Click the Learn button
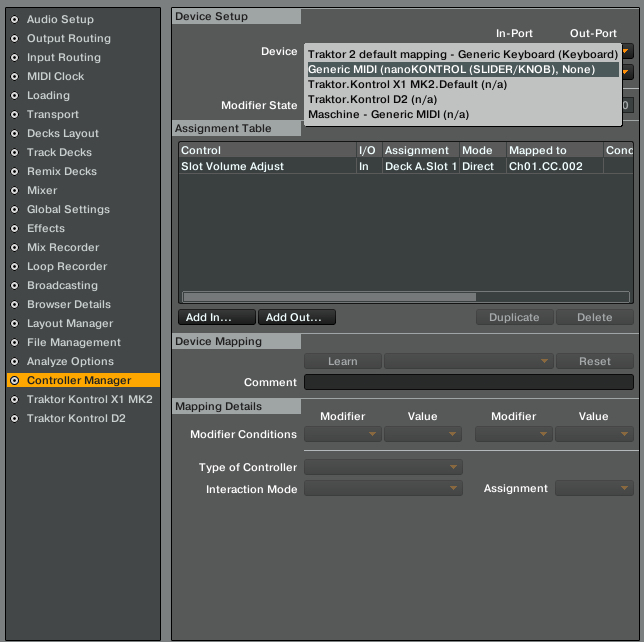This screenshot has width=644, height=642. click(x=343, y=361)
